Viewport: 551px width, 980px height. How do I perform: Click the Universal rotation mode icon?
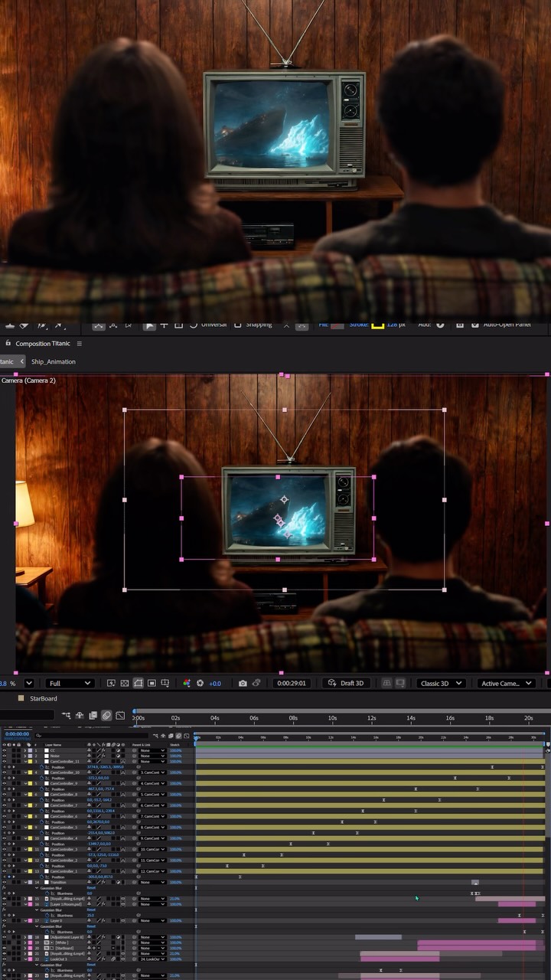[x=193, y=325]
